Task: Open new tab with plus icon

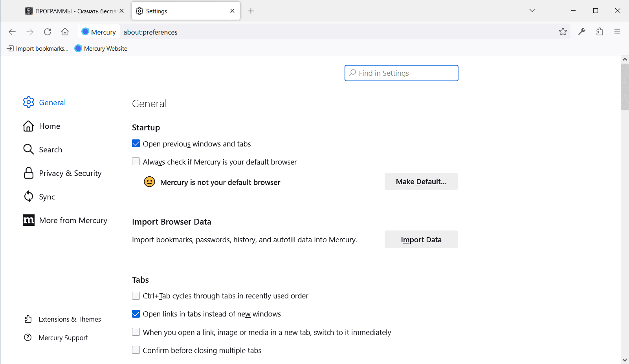Action: [251, 11]
